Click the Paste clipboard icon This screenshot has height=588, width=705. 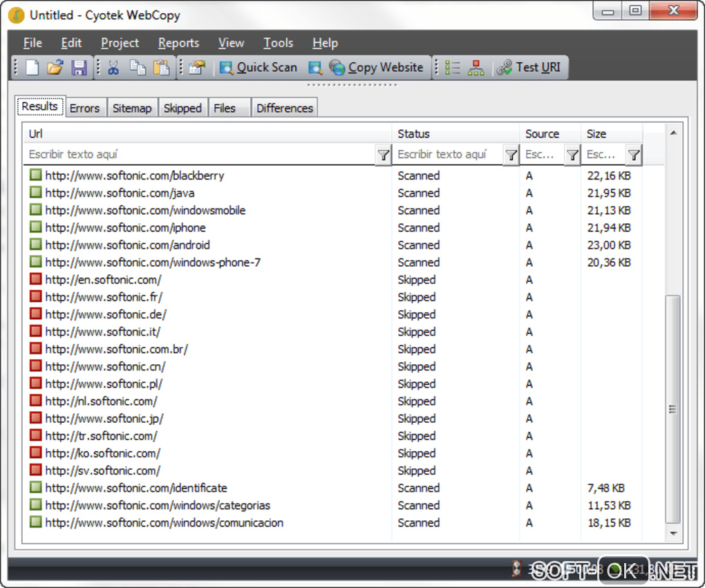[x=162, y=68]
